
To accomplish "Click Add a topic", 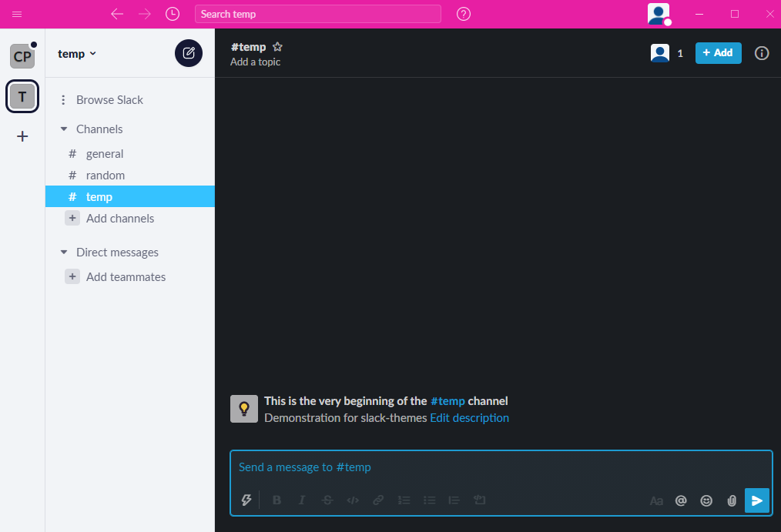I will pyautogui.click(x=255, y=62).
